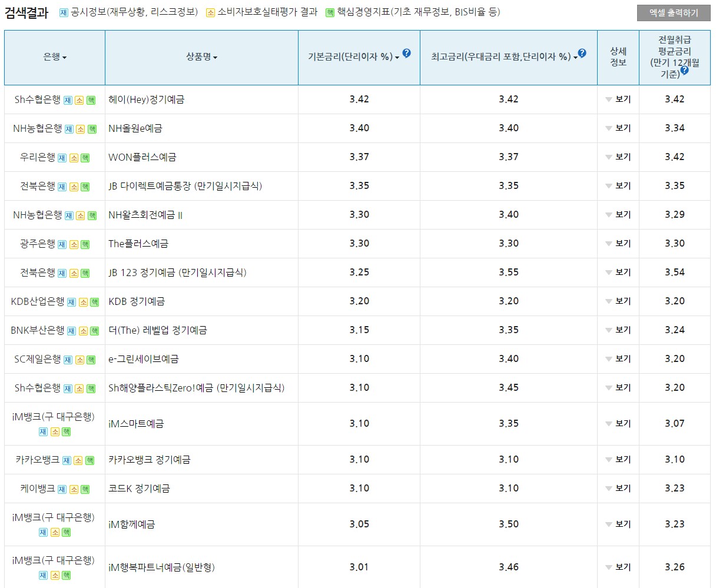Click 핵 icon beside 케이뱅크

point(85,489)
